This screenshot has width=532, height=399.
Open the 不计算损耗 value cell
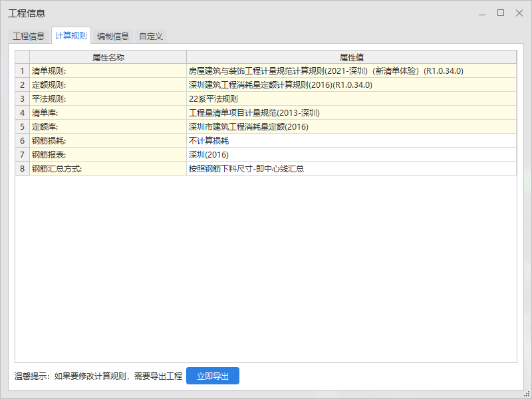click(352, 140)
